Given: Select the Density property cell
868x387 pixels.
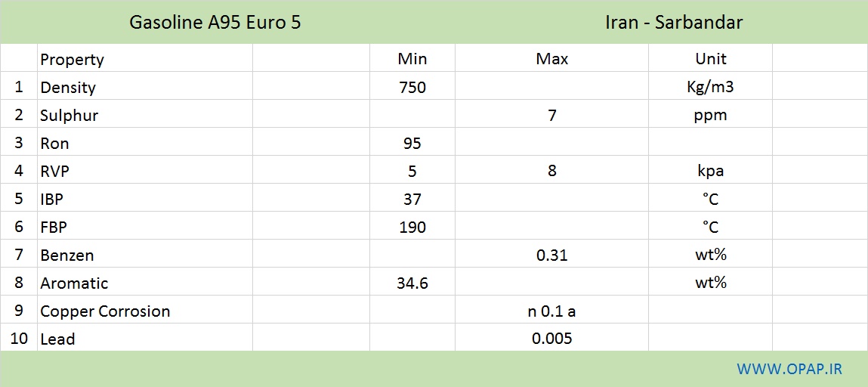Looking at the screenshot, I should 68,88.
